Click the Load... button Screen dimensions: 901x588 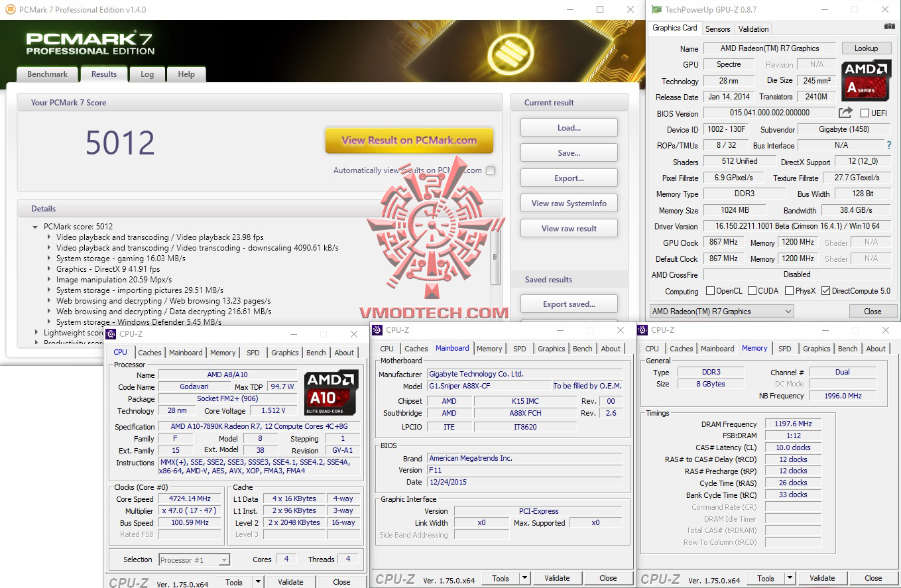pyautogui.click(x=569, y=128)
